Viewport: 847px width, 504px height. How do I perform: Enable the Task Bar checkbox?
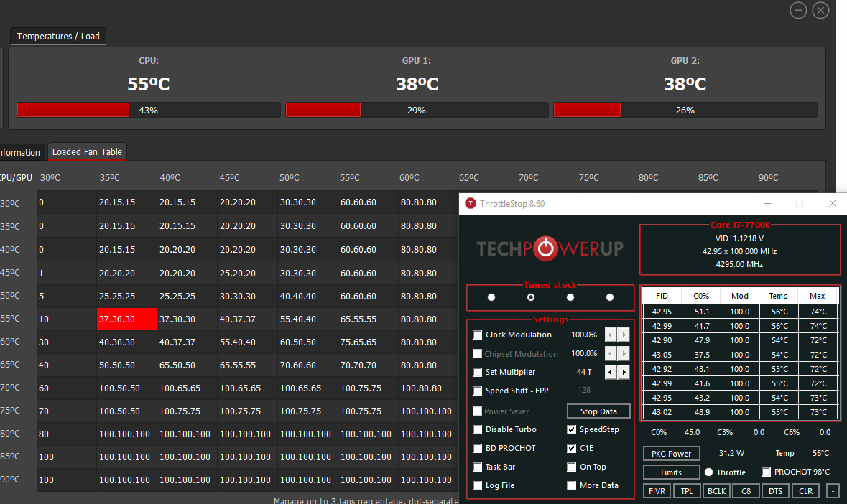coord(478,467)
